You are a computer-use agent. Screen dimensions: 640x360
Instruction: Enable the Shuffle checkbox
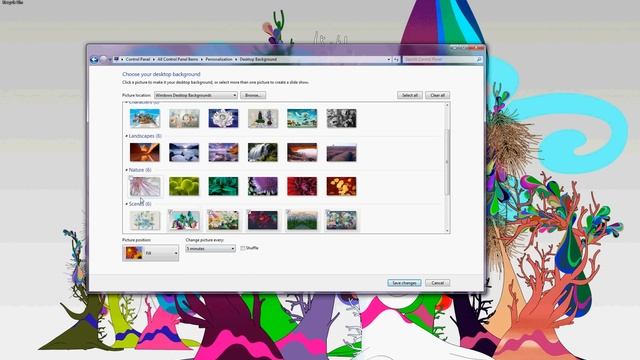pyautogui.click(x=243, y=248)
